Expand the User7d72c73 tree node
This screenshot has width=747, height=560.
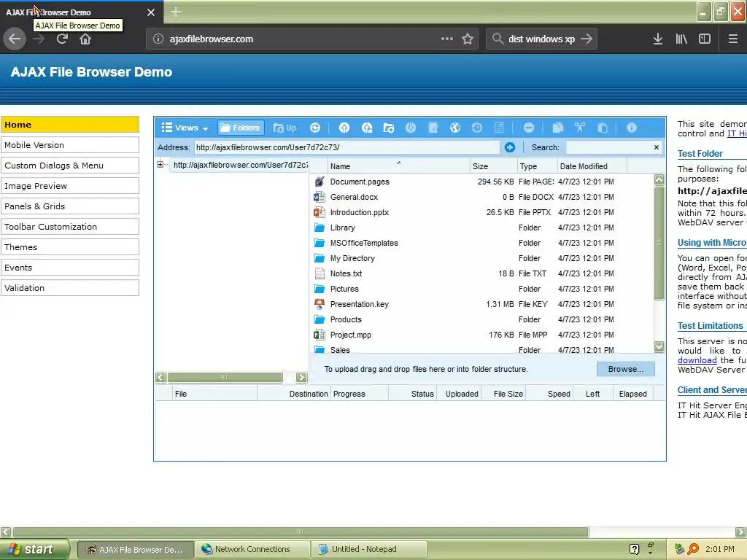coord(160,164)
